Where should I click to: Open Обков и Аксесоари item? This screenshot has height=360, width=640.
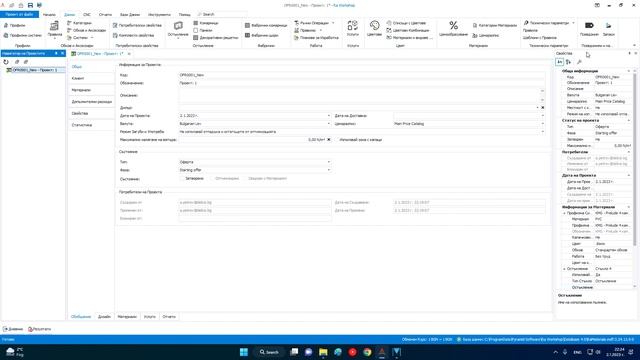click(87, 30)
